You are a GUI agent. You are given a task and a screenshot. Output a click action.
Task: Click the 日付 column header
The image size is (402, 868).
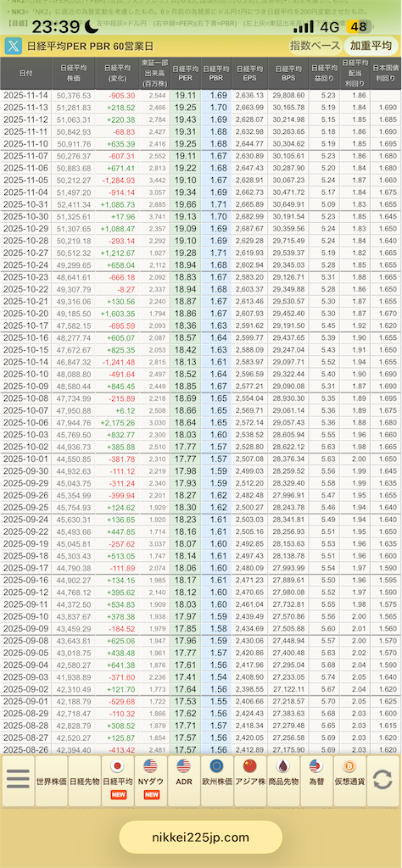(x=26, y=73)
